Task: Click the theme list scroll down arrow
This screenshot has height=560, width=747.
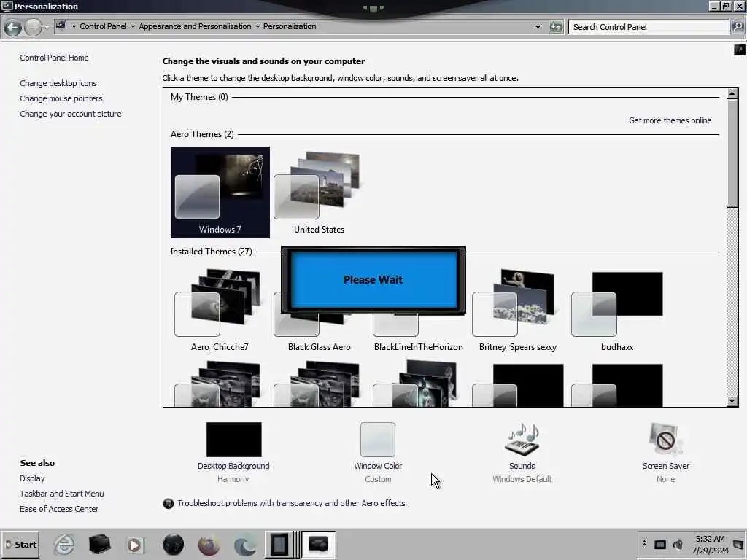Action: [x=732, y=401]
